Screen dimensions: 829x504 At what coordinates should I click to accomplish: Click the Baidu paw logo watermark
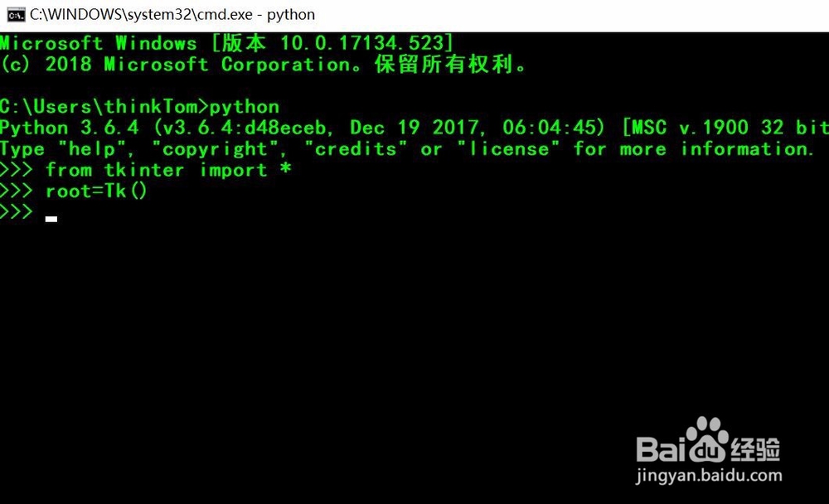[708, 440]
